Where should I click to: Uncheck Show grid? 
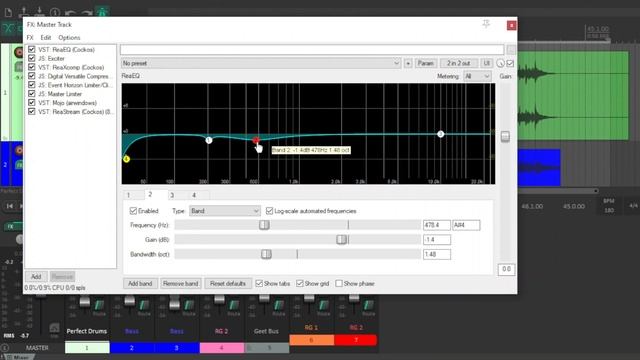300,283
